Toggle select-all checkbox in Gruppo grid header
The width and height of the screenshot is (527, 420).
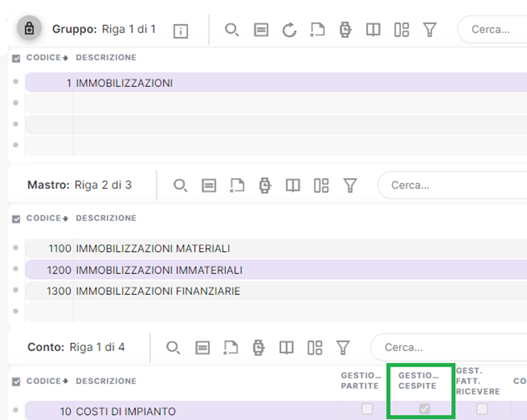tap(16, 58)
